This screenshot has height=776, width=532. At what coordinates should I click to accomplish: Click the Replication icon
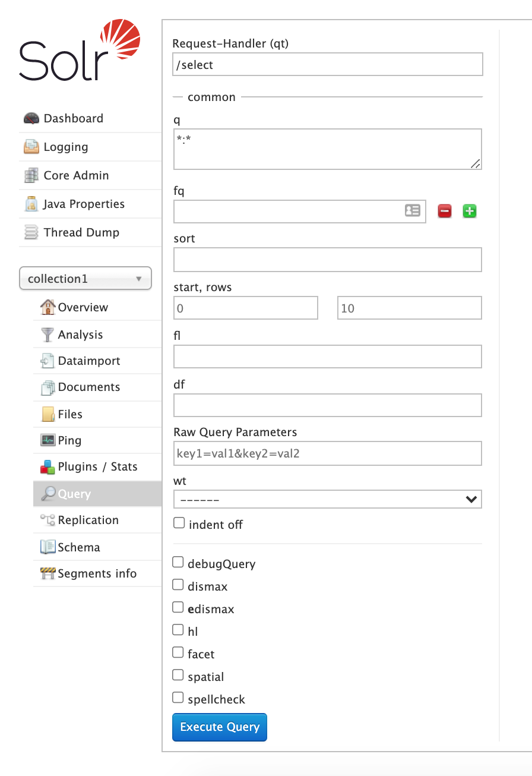[47, 520]
